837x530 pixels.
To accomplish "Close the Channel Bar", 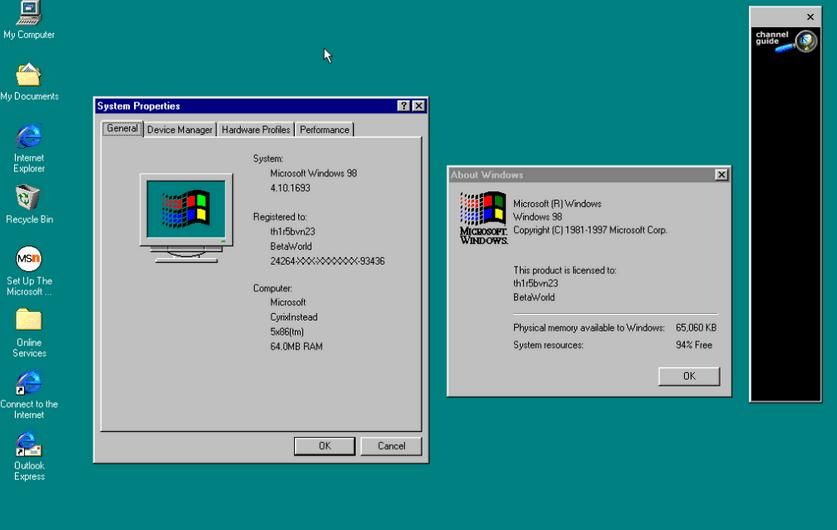I will tap(810, 17).
